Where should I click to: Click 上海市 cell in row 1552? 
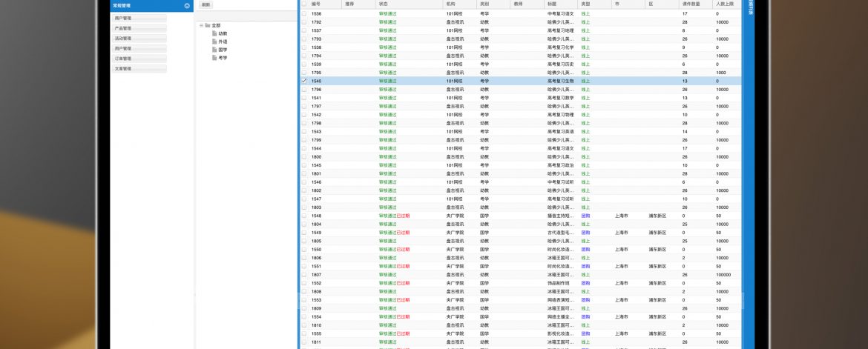tap(621, 283)
